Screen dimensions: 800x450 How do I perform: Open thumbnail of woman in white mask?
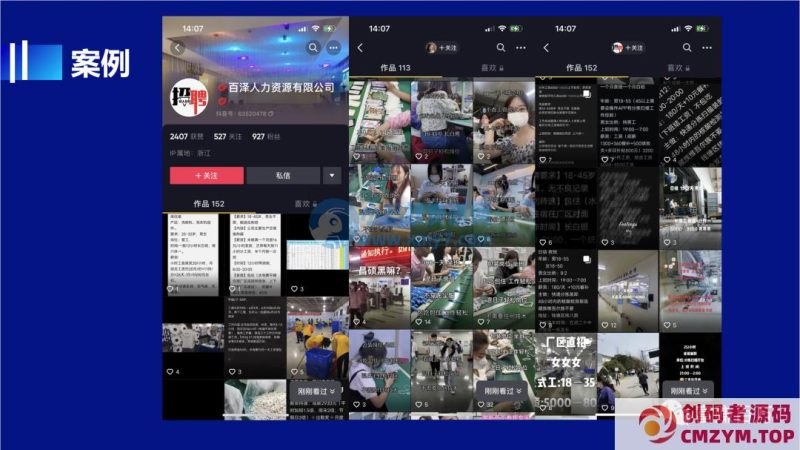pyautogui.click(x=504, y=121)
